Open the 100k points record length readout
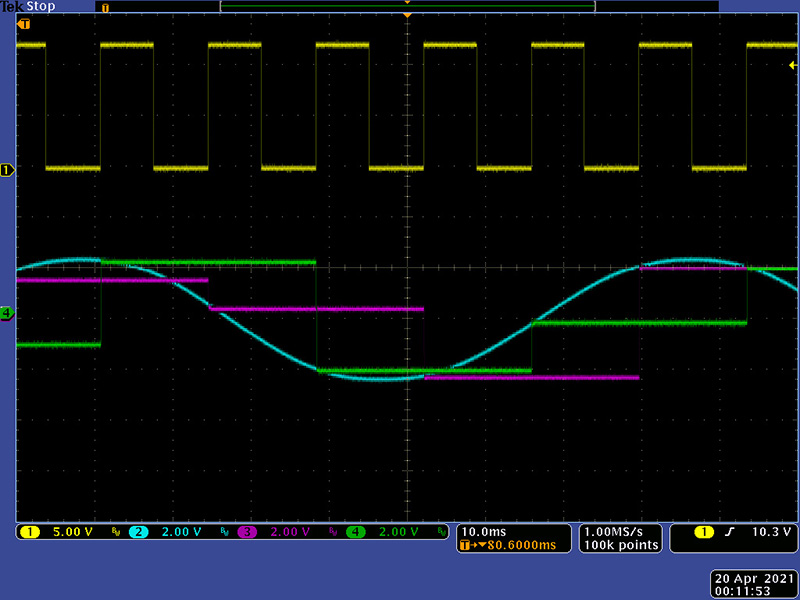Viewport: 800px width, 600px height. 621,545
